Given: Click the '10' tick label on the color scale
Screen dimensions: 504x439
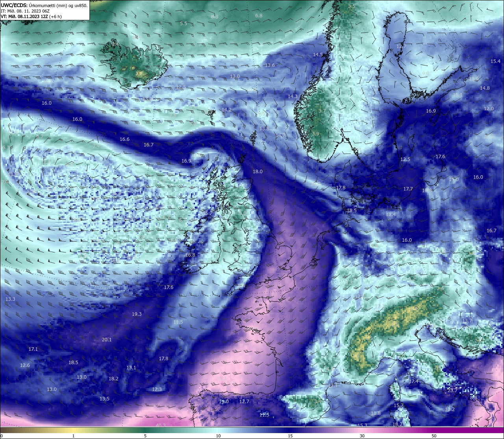Looking at the screenshot, I should 218,436.
